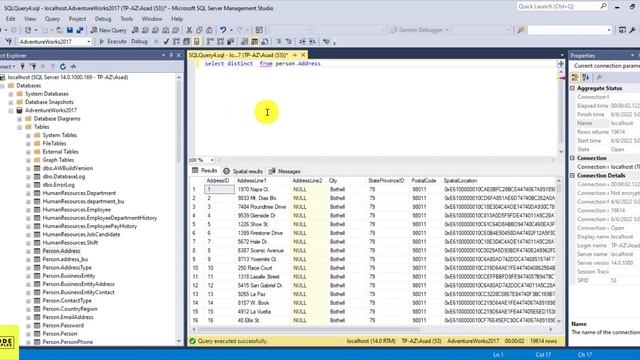Click Display Estimated Execution Plan icon

(x=176, y=42)
